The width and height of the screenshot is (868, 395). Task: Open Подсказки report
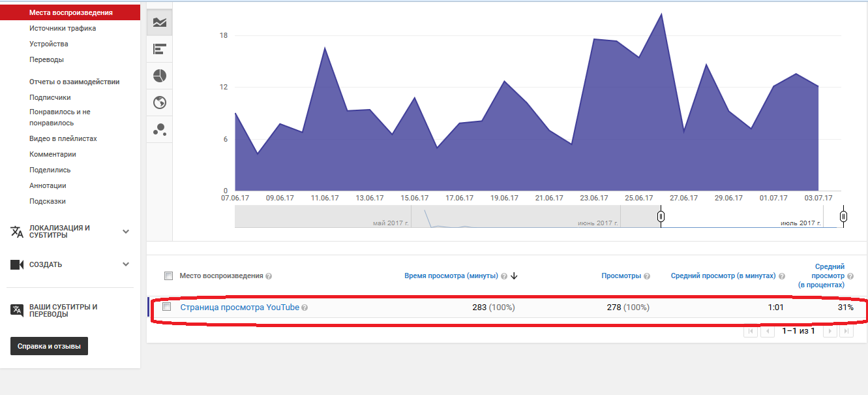point(48,201)
